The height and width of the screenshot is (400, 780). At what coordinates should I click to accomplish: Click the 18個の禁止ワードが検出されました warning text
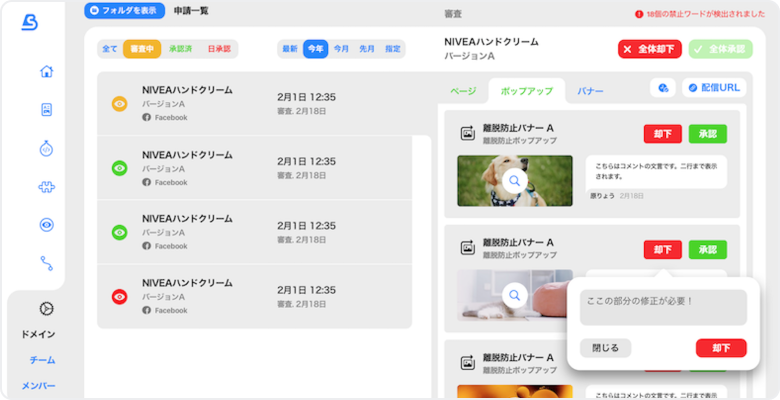[705, 14]
